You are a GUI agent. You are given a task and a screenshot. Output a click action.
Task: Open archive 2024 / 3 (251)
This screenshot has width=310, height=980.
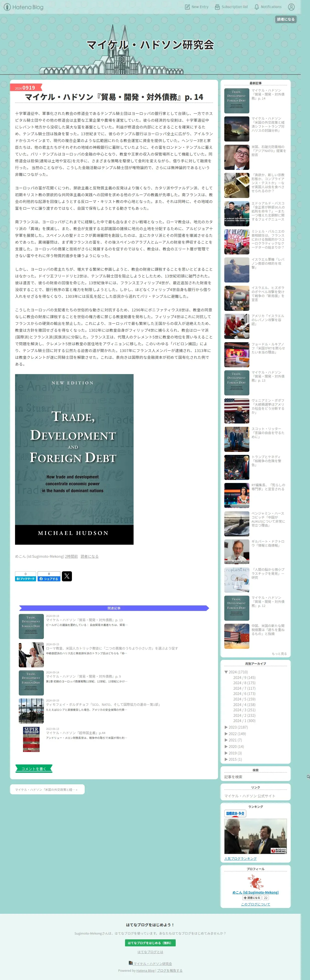(244, 710)
